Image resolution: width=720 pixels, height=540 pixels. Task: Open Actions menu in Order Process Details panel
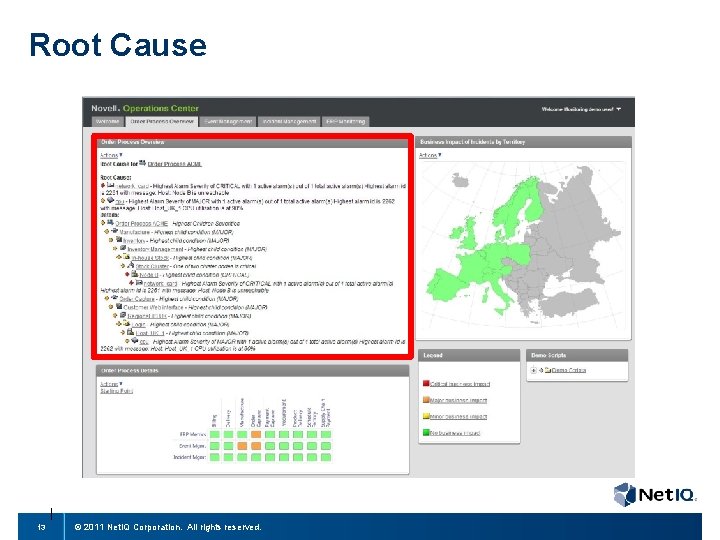click(x=111, y=384)
